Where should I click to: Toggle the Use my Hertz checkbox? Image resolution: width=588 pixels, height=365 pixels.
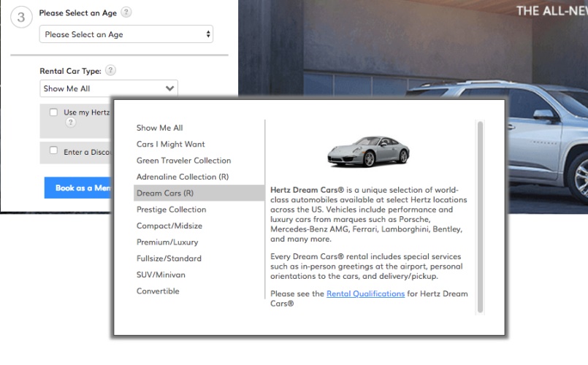(x=53, y=112)
